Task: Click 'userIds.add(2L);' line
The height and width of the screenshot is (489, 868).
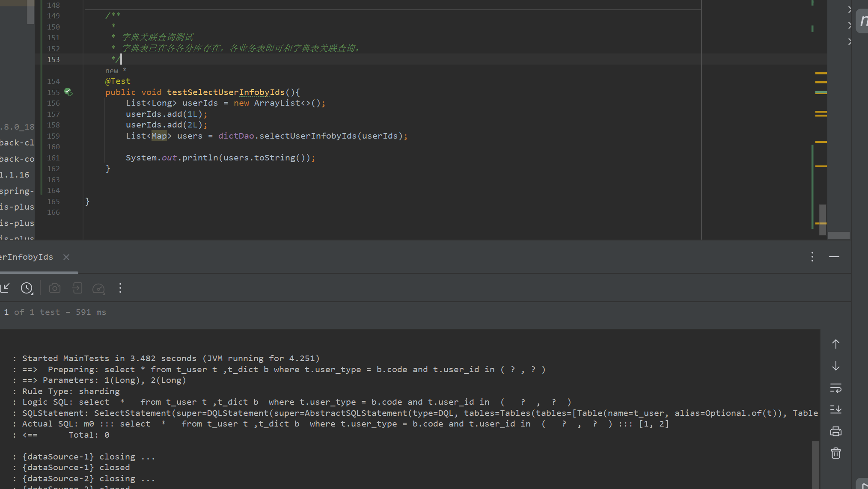Action: [166, 125]
